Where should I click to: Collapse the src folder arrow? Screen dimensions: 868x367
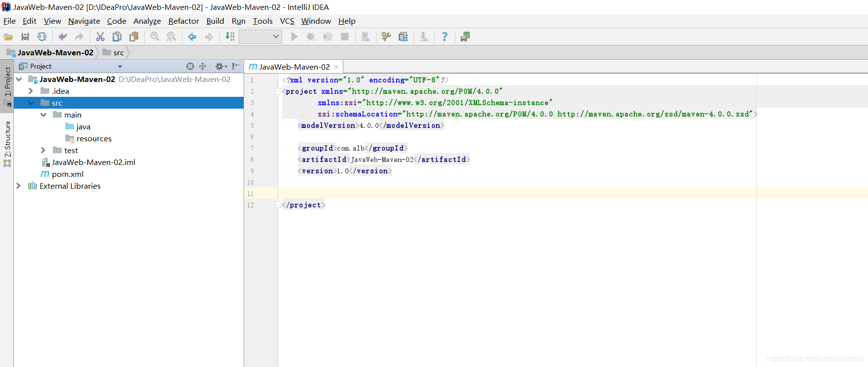(x=31, y=103)
